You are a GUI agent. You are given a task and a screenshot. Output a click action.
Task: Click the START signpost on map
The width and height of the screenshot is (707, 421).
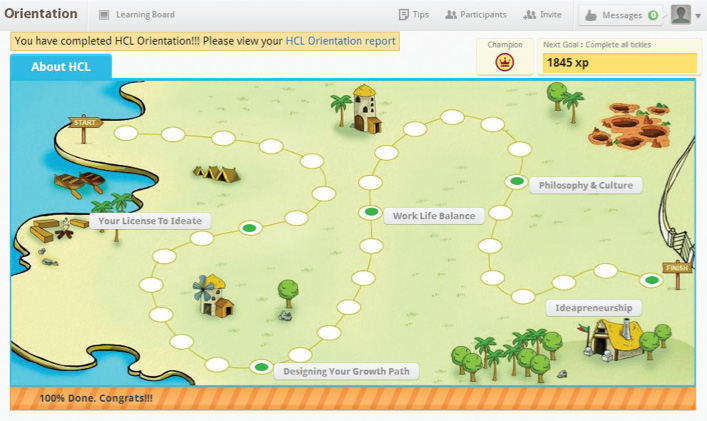(84, 123)
